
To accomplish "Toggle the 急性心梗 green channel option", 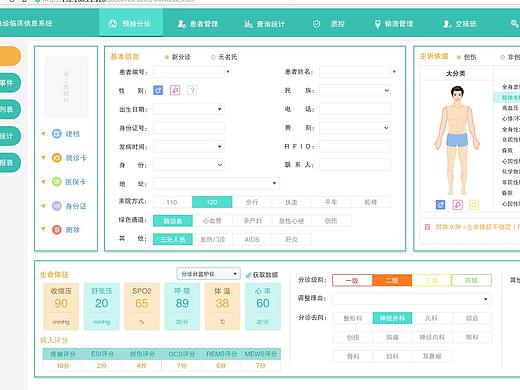I will 291,221.
